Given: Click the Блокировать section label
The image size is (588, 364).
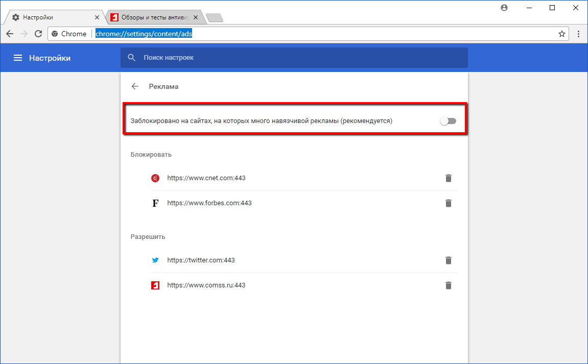Looking at the screenshot, I should point(151,155).
